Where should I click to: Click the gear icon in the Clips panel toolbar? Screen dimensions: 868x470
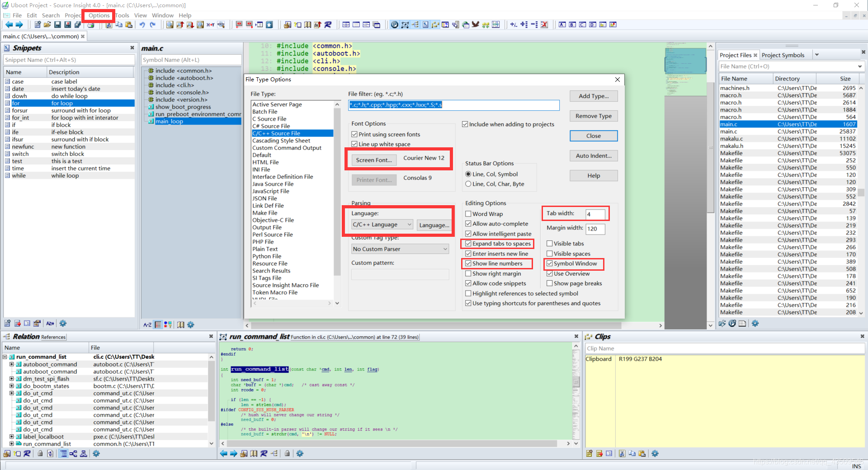click(x=655, y=453)
